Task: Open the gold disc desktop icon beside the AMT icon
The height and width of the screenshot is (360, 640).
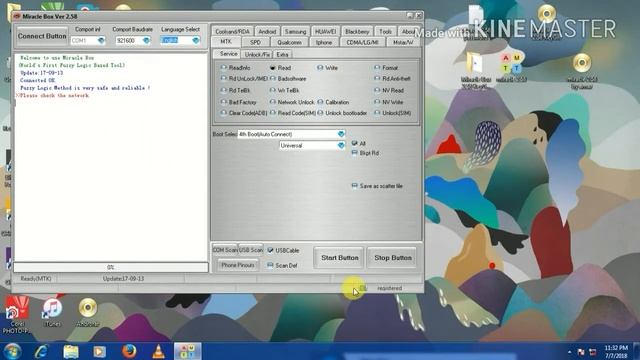Action: tap(582, 70)
